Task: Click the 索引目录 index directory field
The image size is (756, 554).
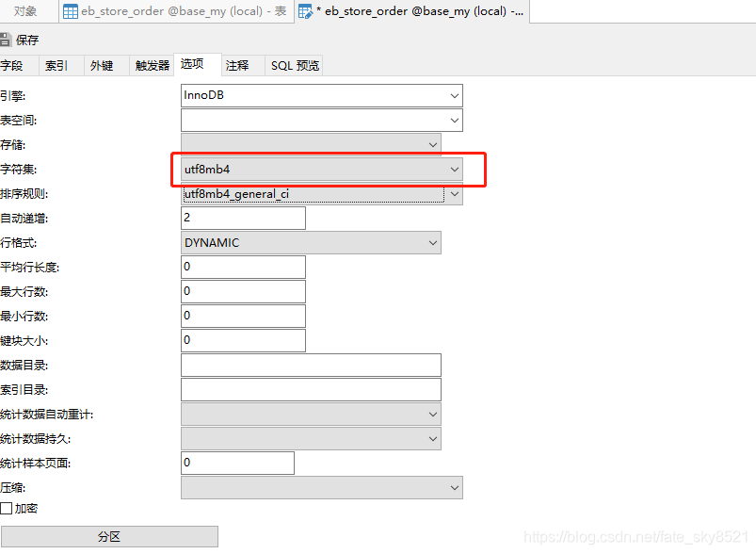Action: click(x=311, y=390)
